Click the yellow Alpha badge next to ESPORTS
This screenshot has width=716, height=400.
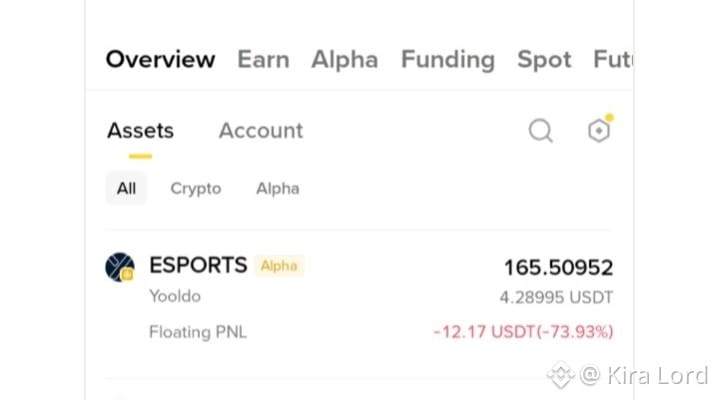[x=279, y=266]
